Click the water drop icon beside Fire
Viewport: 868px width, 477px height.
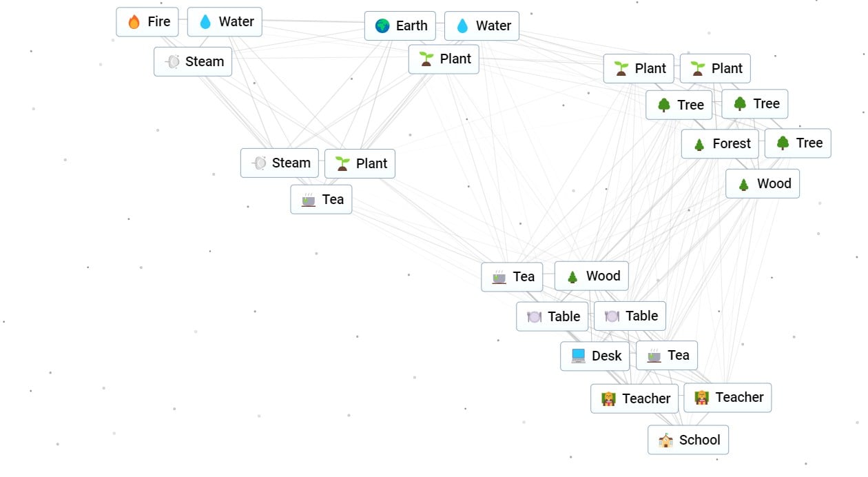(205, 22)
